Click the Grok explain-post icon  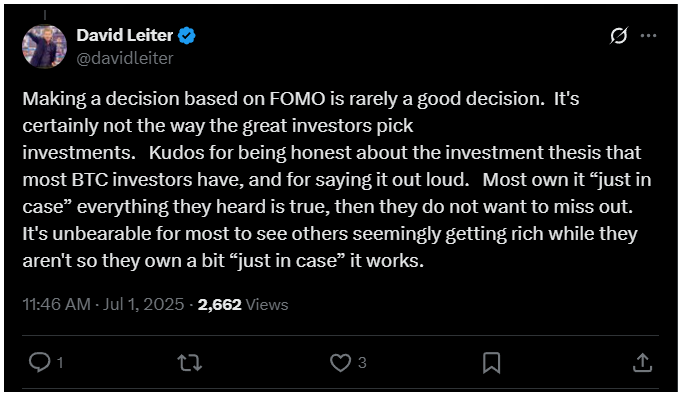coord(618,35)
